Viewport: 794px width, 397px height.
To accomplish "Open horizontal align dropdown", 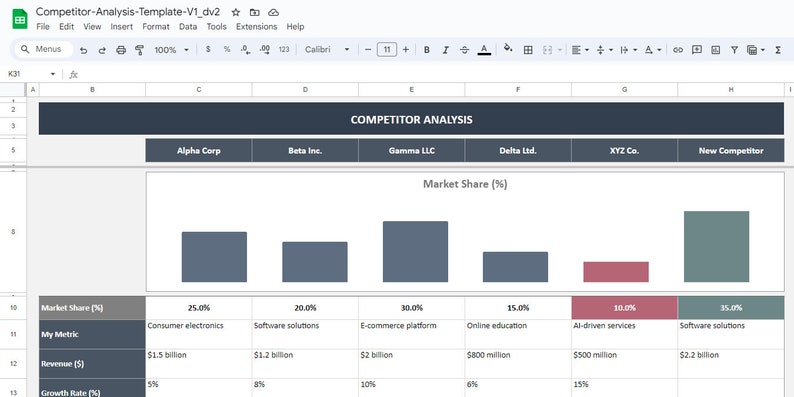I will (580, 50).
